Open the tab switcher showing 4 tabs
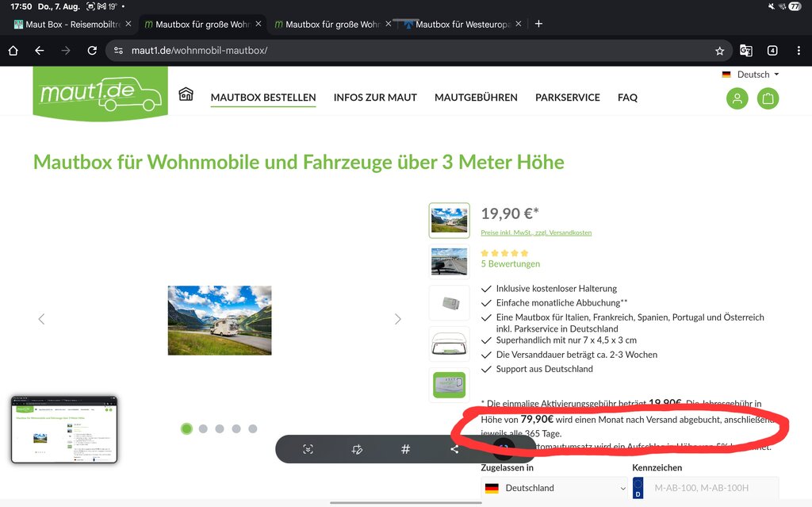 [x=772, y=50]
